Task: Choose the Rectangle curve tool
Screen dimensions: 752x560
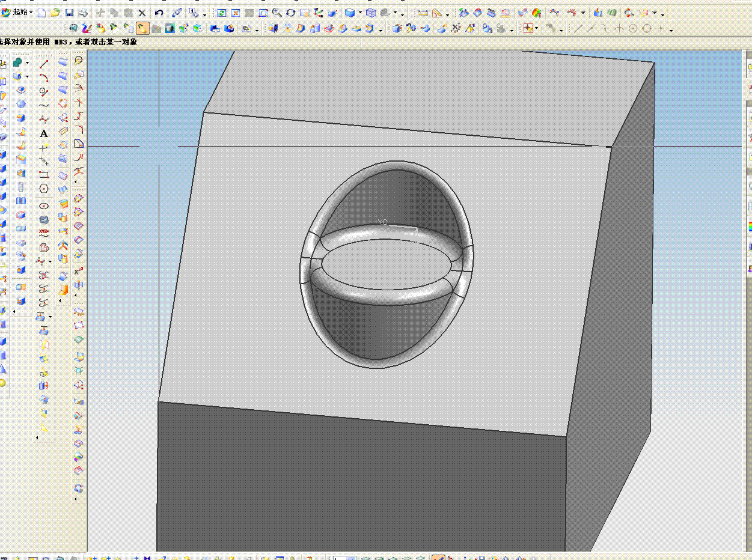Action: (44, 175)
